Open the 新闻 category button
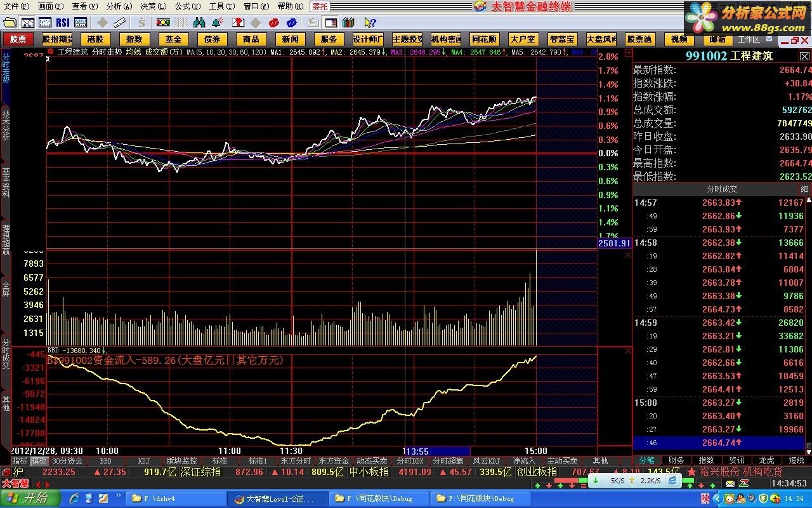The width and height of the screenshot is (812, 508). point(291,39)
